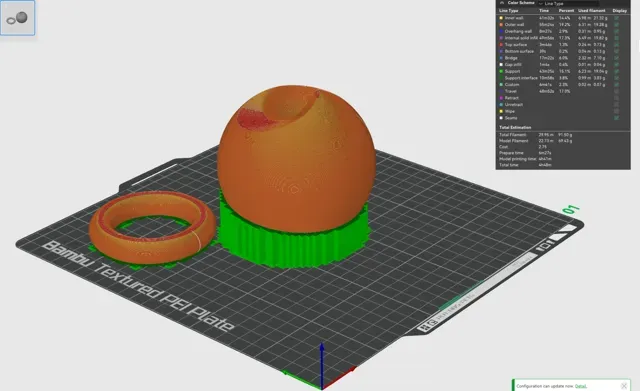Image resolution: width=640 pixels, height=391 pixels.
Task: Click the 'Total time' row label
Action: 509,165
